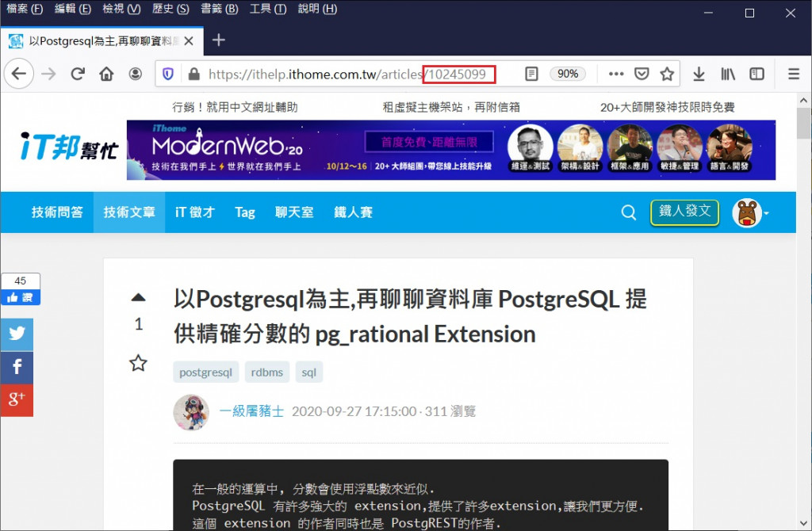Toggle reader view for the article

coord(531,74)
